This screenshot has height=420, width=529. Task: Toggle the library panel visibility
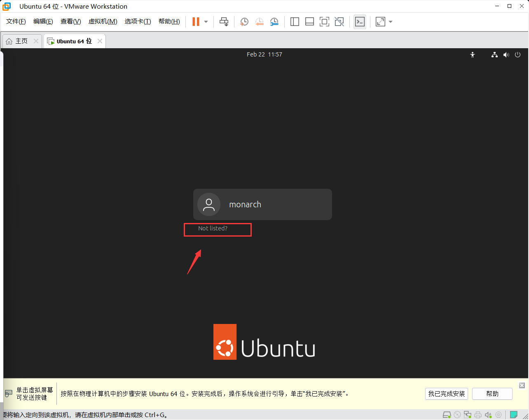[x=295, y=21]
